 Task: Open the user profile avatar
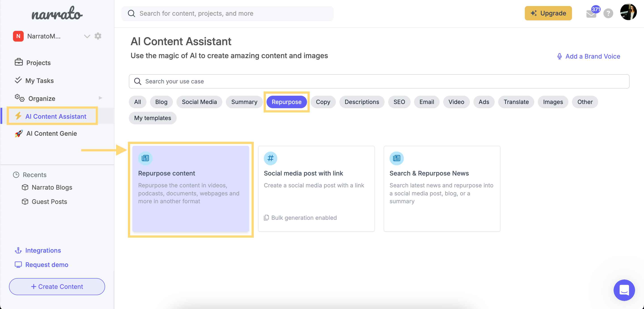coord(628,12)
